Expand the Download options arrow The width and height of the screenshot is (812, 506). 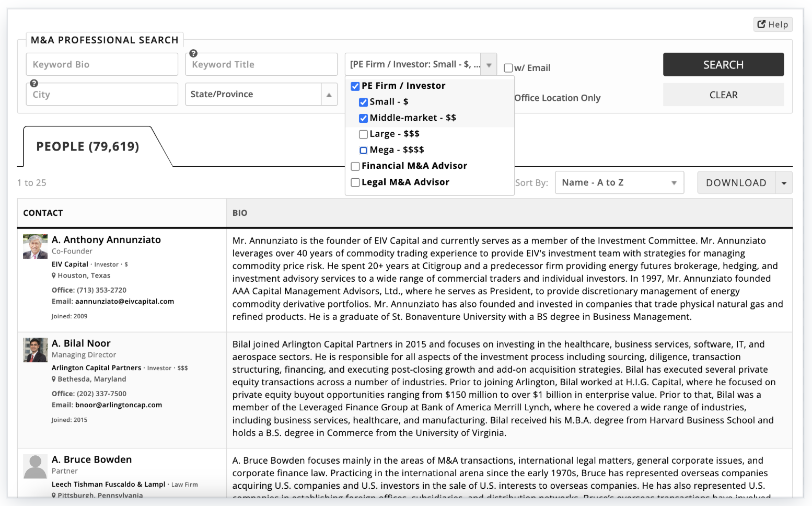pos(784,183)
